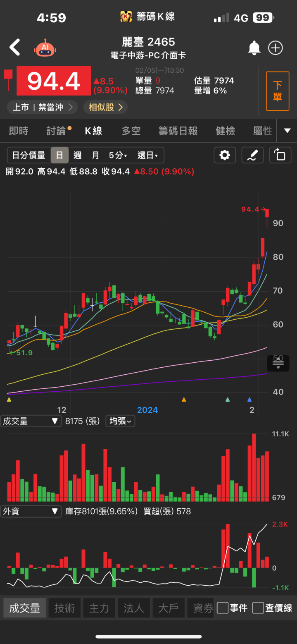Open the 外資 indicator dropdown
This screenshot has height=644, width=297.
click(x=31, y=511)
